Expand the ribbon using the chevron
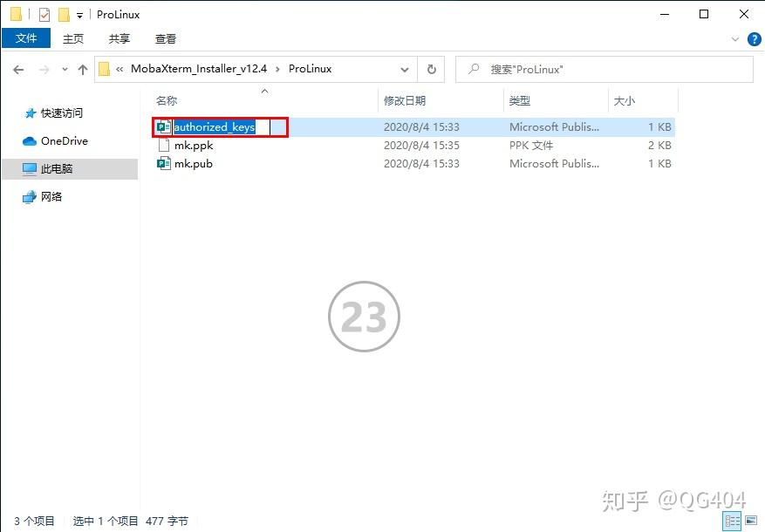The width and height of the screenshot is (765, 532). click(736, 38)
